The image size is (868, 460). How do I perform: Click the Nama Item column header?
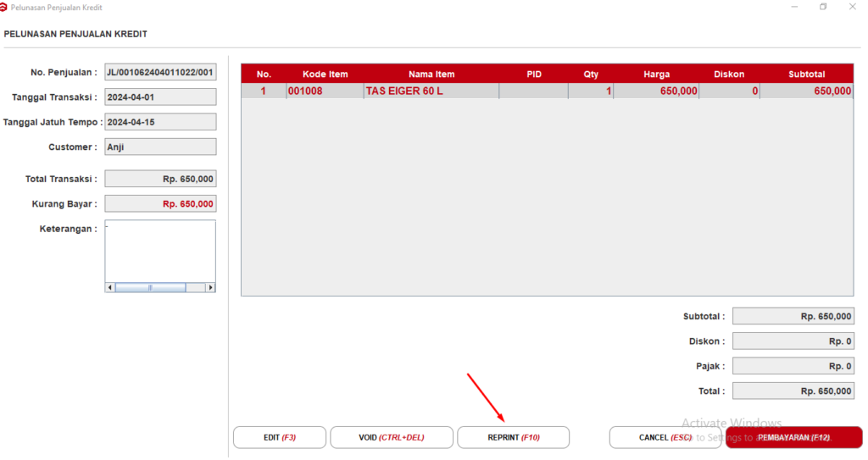tap(431, 75)
